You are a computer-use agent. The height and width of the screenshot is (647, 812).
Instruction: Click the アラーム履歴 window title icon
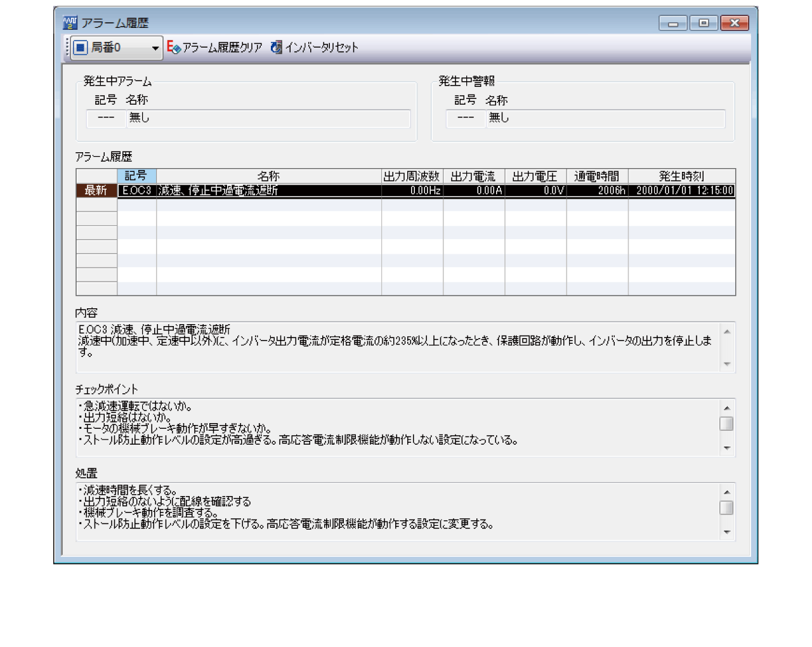70,23
